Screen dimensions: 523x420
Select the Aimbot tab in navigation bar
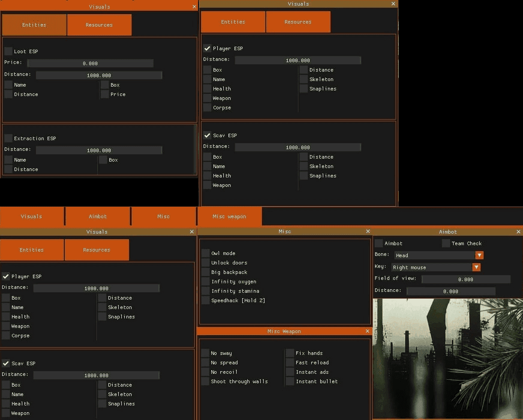(x=98, y=216)
